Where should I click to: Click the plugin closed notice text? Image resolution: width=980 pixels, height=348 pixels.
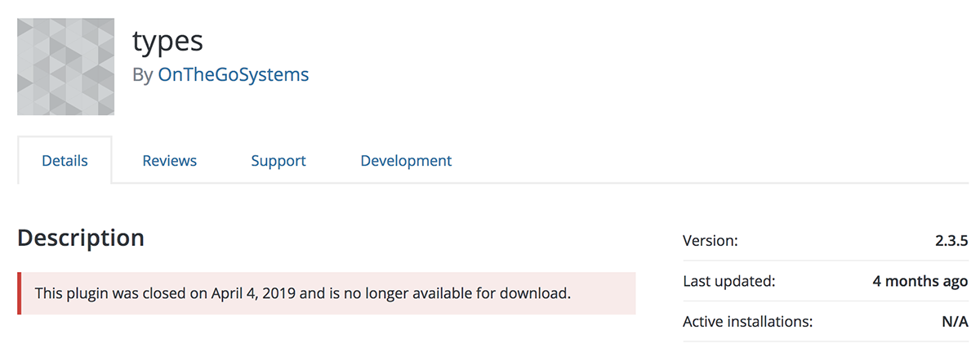click(302, 292)
